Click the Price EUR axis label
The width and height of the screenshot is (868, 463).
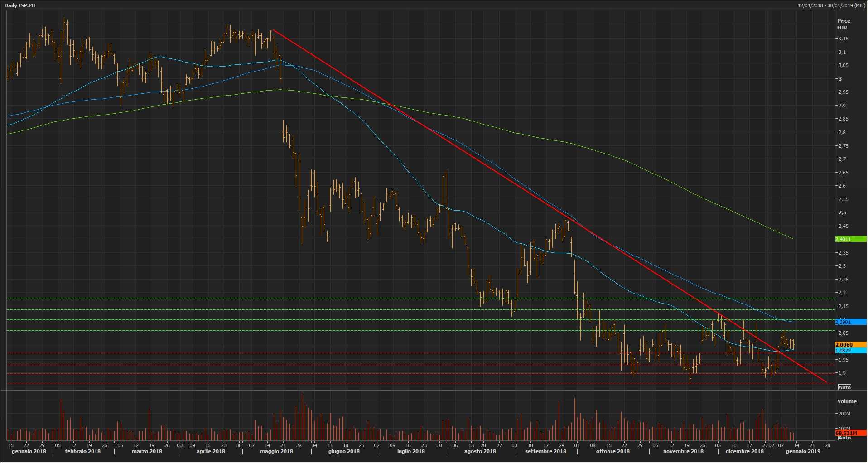(844, 24)
